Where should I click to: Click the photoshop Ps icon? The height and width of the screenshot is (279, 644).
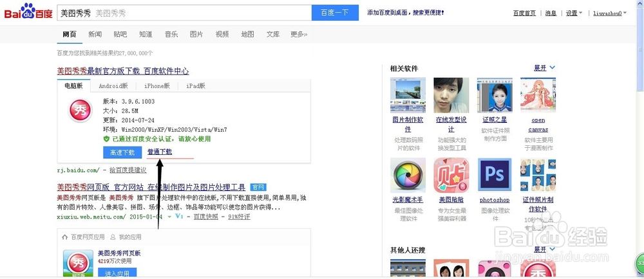(x=495, y=175)
